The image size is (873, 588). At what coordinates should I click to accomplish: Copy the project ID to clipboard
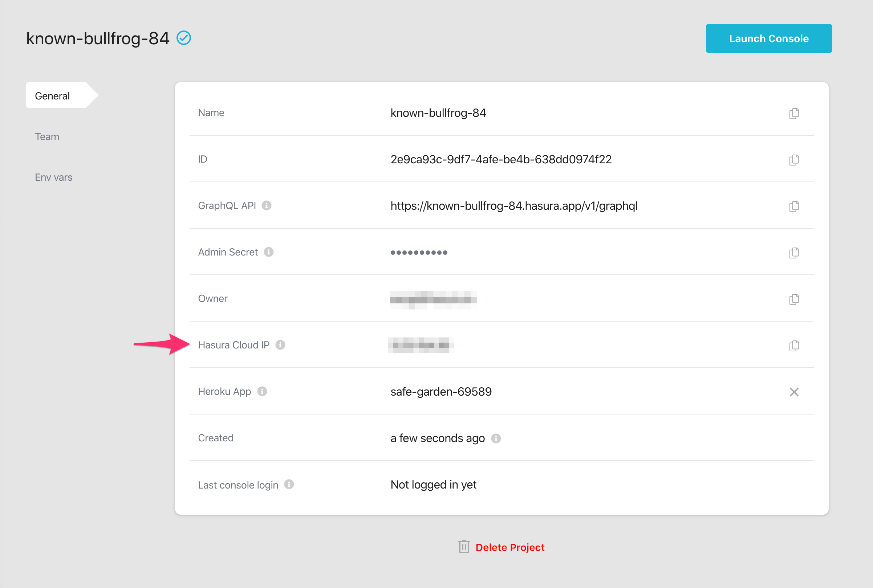[x=794, y=160]
